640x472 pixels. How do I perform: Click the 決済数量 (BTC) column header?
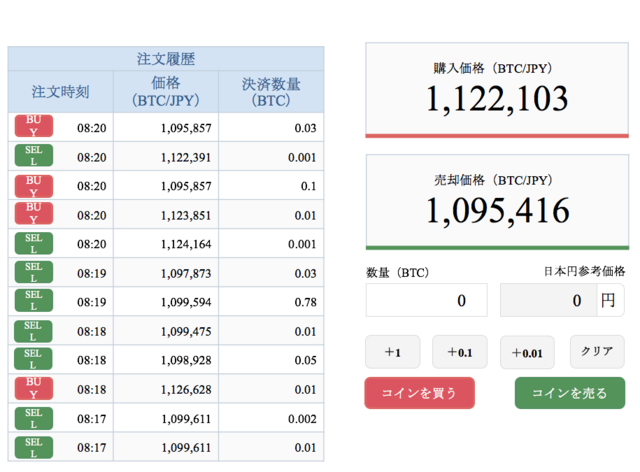[x=271, y=92]
